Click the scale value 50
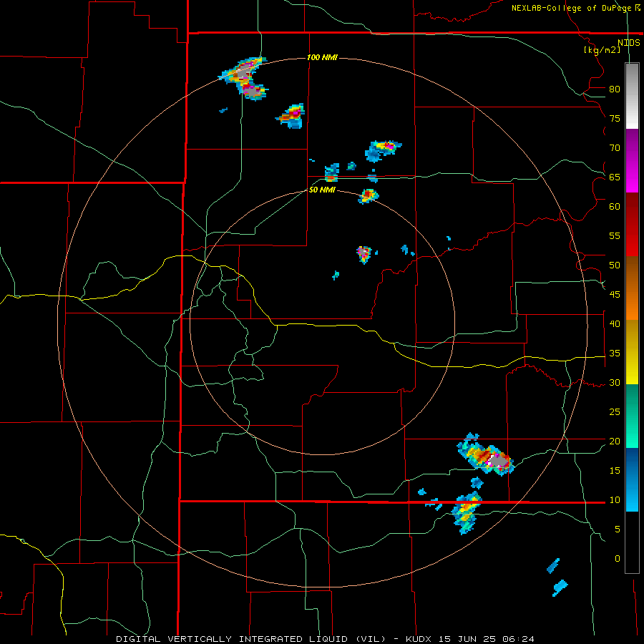 pos(615,265)
